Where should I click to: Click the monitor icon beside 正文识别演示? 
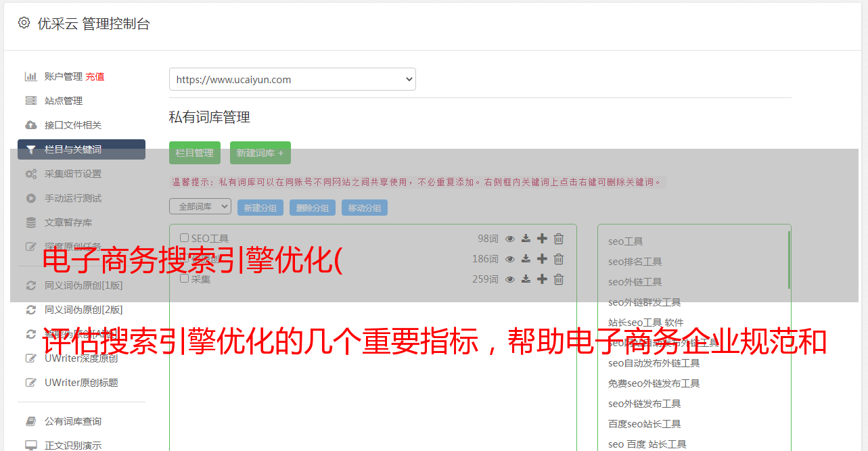(x=31, y=446)
